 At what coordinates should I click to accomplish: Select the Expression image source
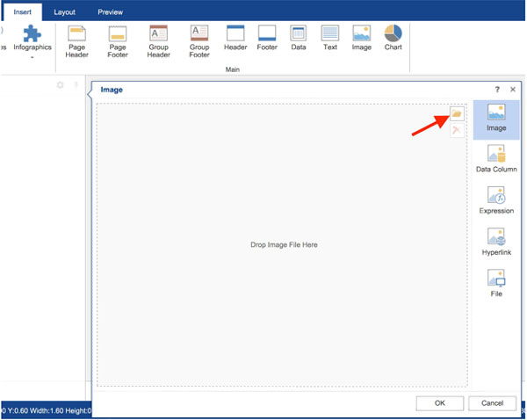[496, 200]
